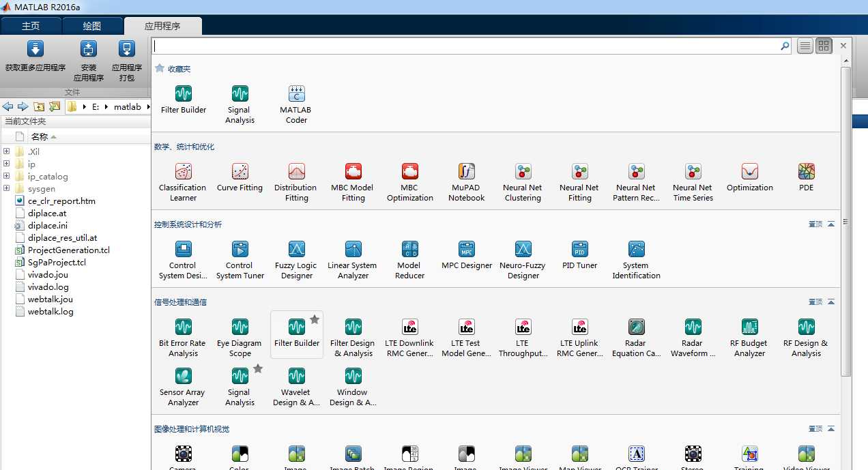868x470 pixels.
Task: Toggle favorite star on Signal Analysis
Action: [258, 368]
